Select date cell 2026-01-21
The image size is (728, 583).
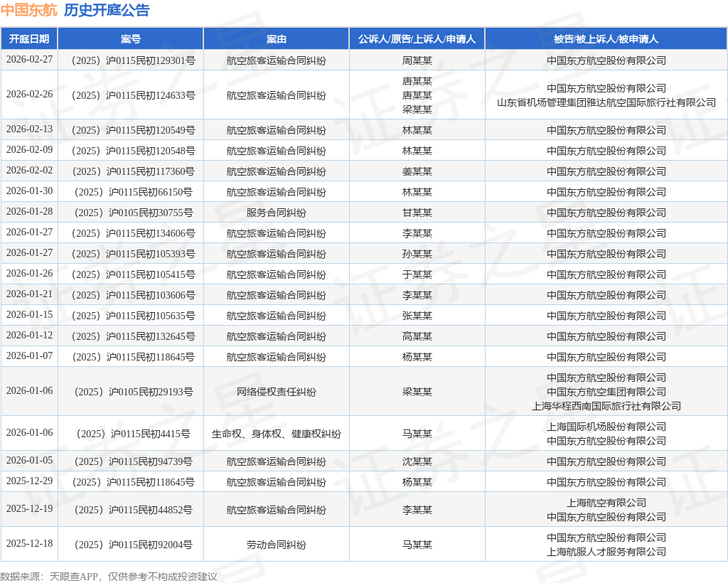tap(29, 294)
